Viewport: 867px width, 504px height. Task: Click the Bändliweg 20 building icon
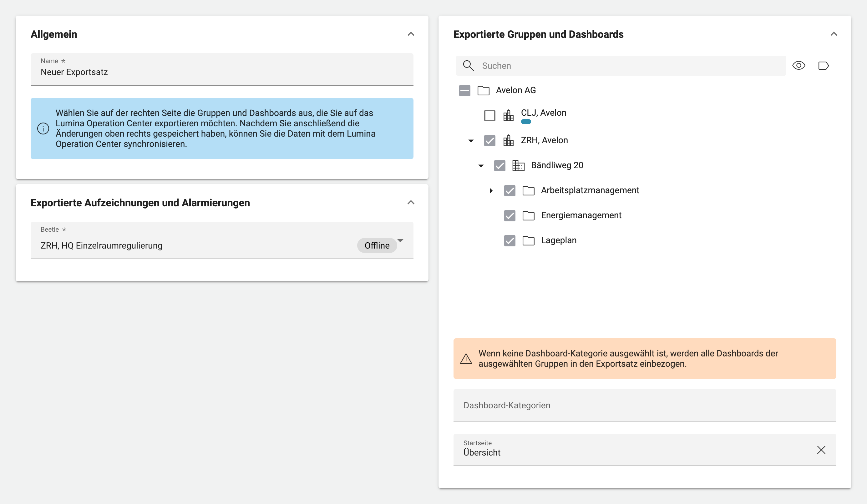pos(518,165)
